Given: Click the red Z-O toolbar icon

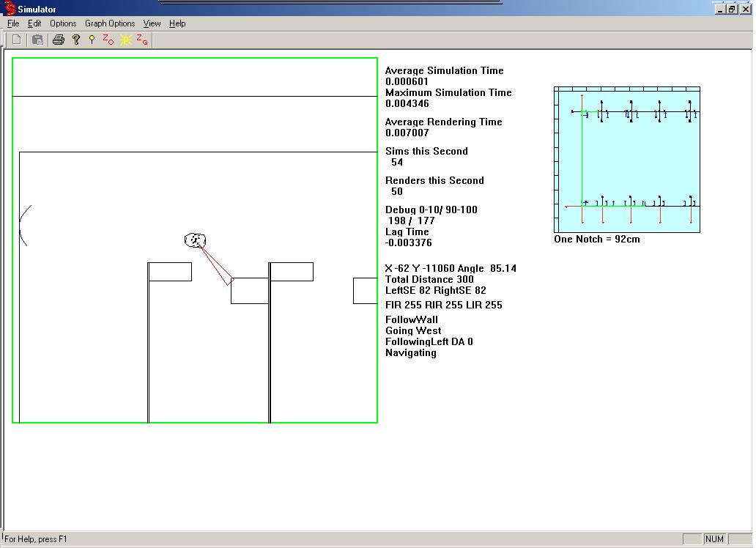Looking at the screenshot, I should tap(108, 40).
